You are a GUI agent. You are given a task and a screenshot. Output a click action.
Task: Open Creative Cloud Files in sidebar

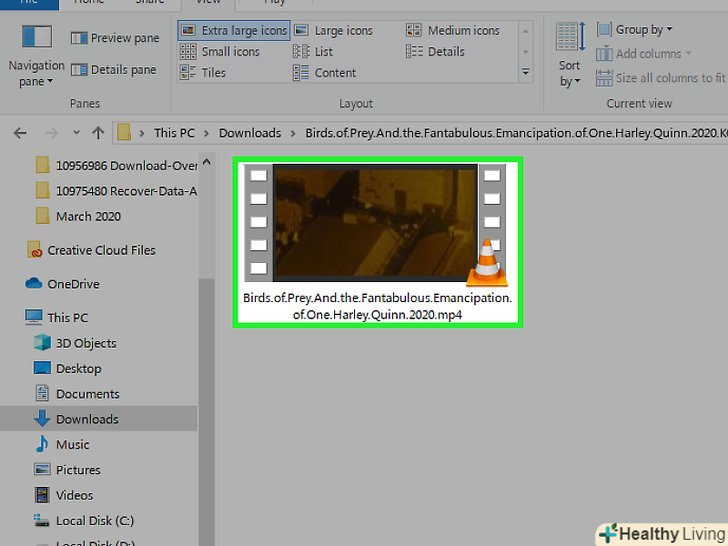click(91, 250)
